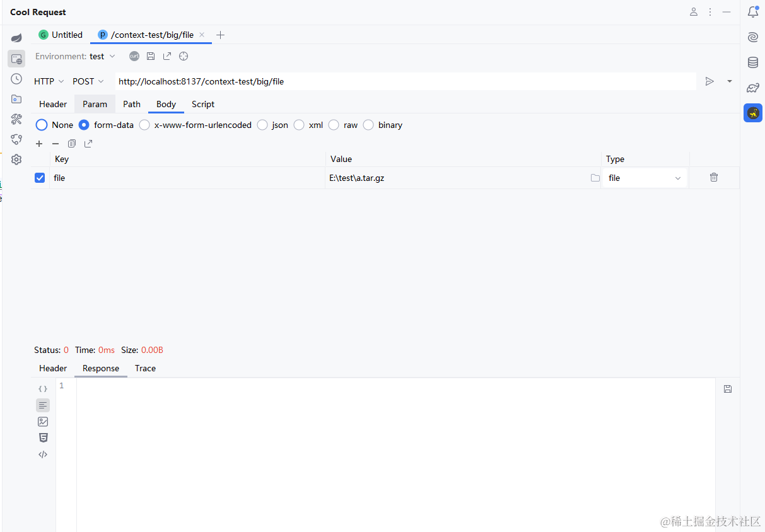
Task: Open the Spring leaf view in left sidebar
Action: point(16,38)
